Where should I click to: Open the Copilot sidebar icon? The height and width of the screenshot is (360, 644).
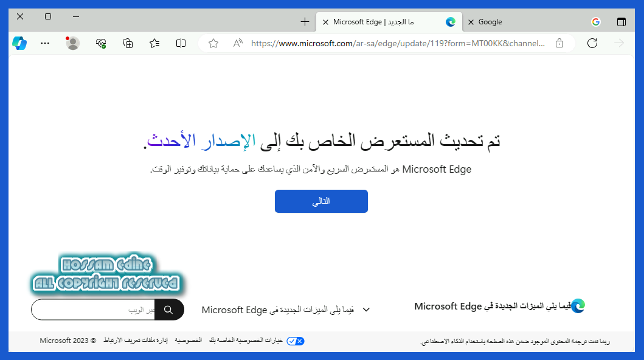click(19, 43)
